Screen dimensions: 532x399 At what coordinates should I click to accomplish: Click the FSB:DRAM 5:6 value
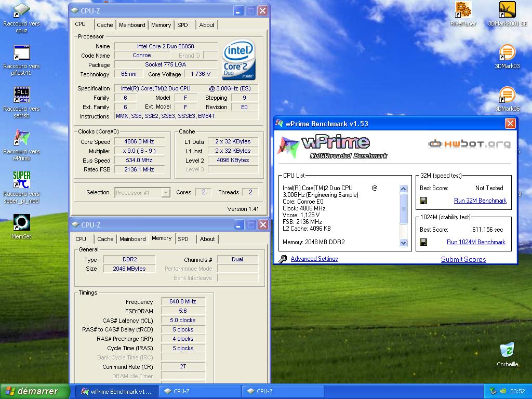click(x=182, y=311)
